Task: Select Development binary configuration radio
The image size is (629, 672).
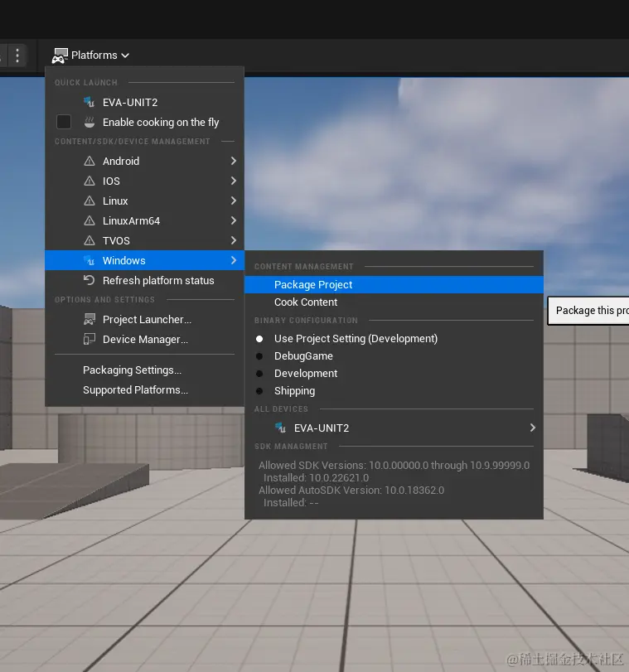Action: (x=259, y=374)
